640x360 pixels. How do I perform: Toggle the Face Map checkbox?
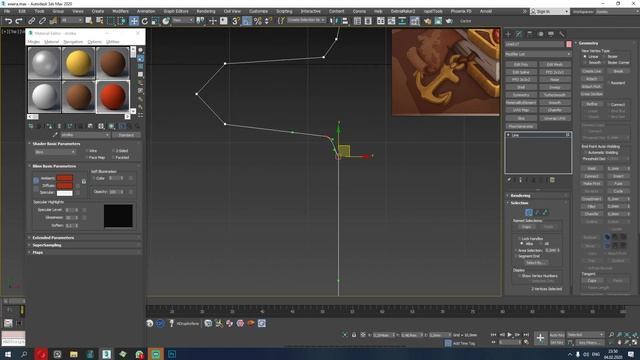pyautogui.click(x=87, y=158)
